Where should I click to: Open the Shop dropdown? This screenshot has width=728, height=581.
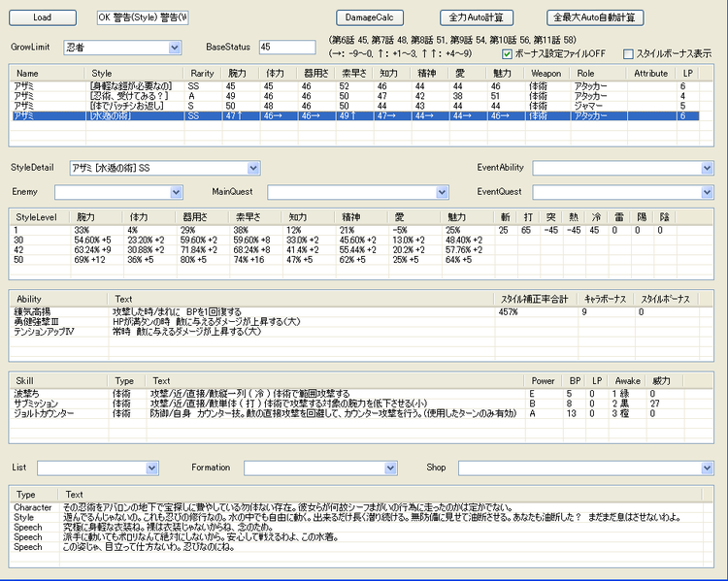(707, 468)
